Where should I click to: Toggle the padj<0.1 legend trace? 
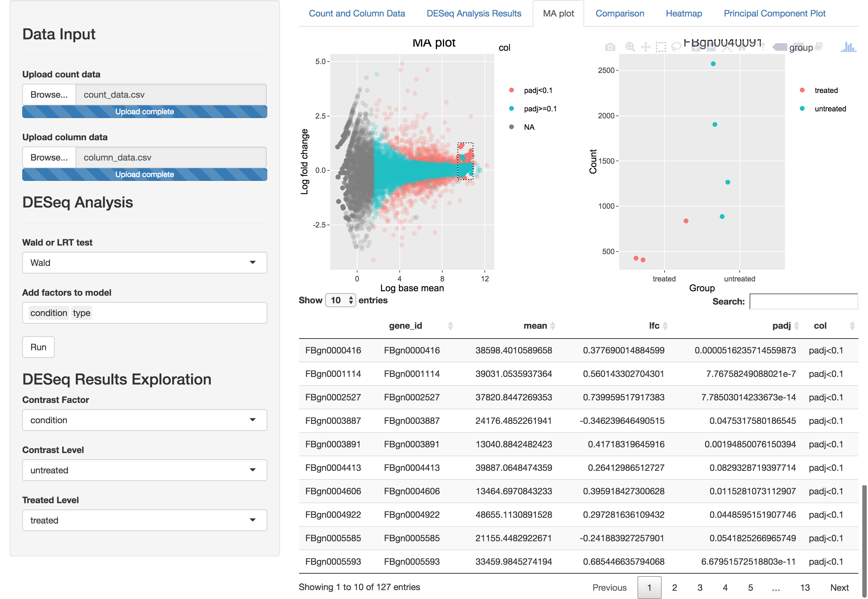[537, 90]
